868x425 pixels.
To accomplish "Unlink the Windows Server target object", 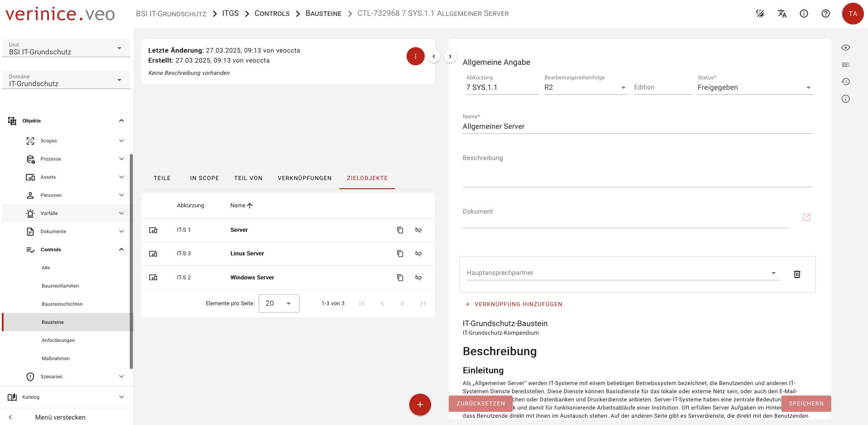I will 418,277.
